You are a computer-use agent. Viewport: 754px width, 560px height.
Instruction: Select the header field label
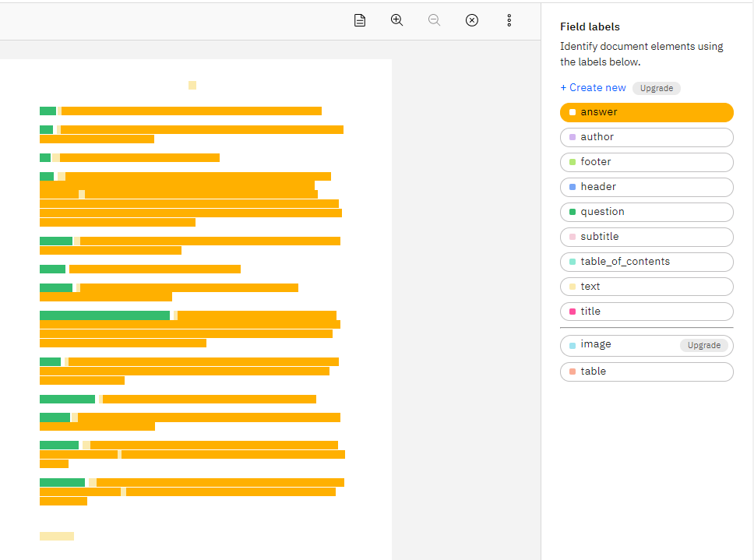point(647,187)
